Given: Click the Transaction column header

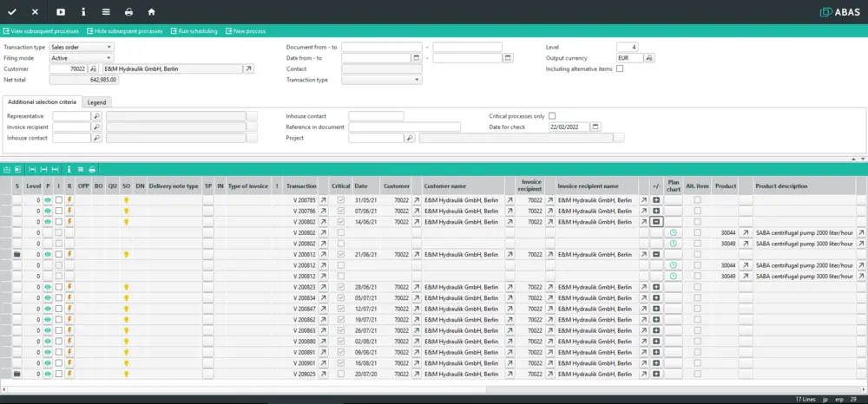Looking at the screenshot, I should point(301,186).
